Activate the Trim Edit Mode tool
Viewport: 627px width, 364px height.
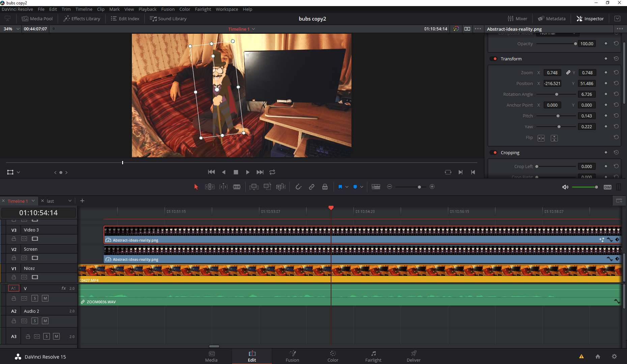pos(209,187)
